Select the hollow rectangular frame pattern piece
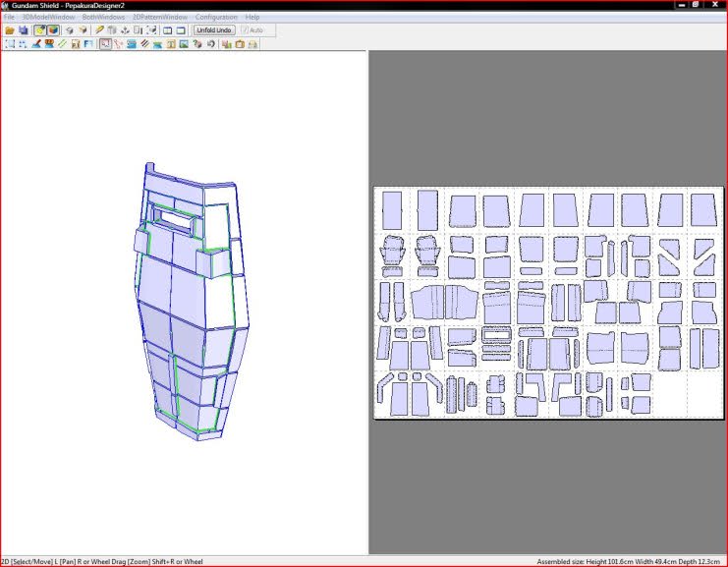 496,334
